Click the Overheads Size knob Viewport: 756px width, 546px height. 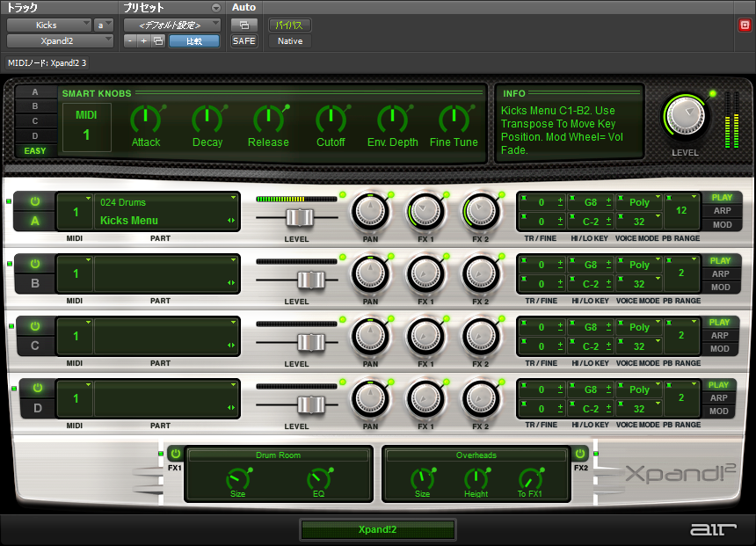point(422,478)
